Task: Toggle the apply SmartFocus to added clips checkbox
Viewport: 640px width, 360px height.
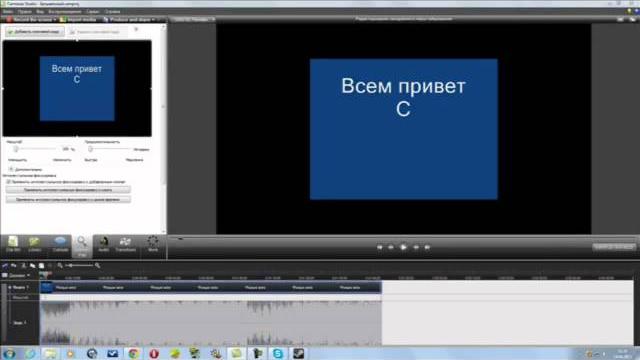Action: [x=9, y=182]
